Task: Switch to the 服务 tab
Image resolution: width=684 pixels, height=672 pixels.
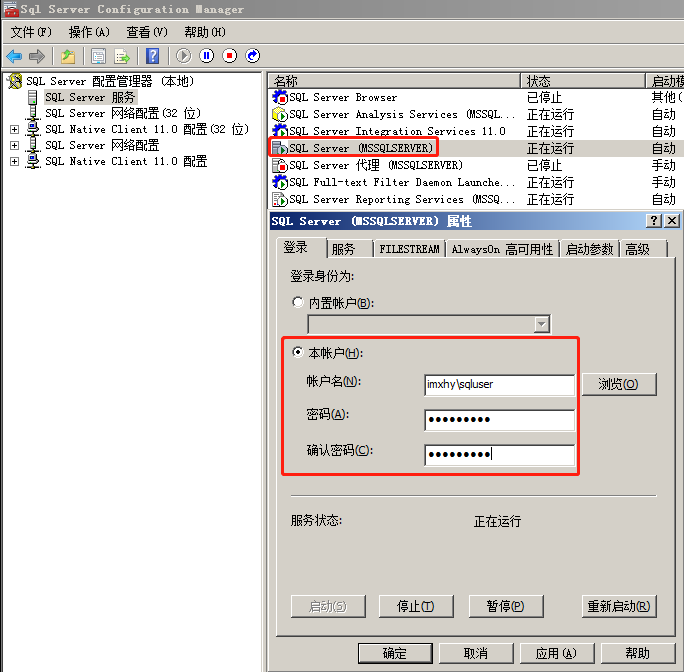Action: [350, 249]
